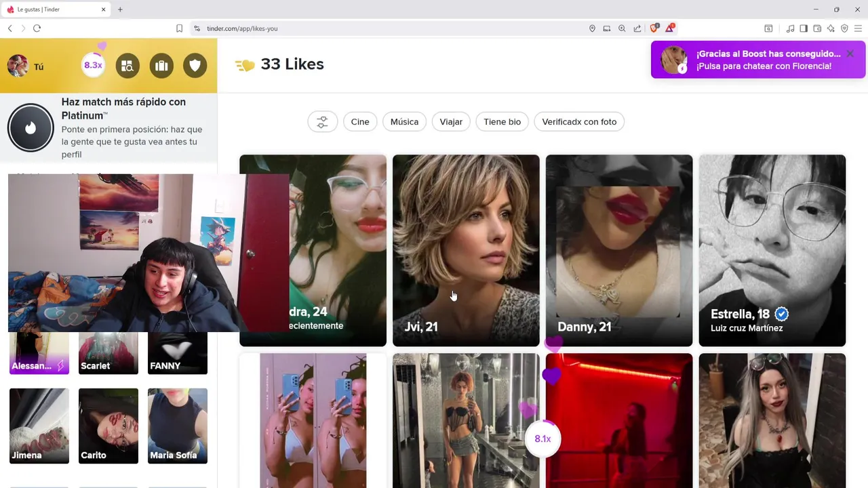Click the Boost chat notification with Florencia
The image size is (868, 488).
tap(758, 60)
